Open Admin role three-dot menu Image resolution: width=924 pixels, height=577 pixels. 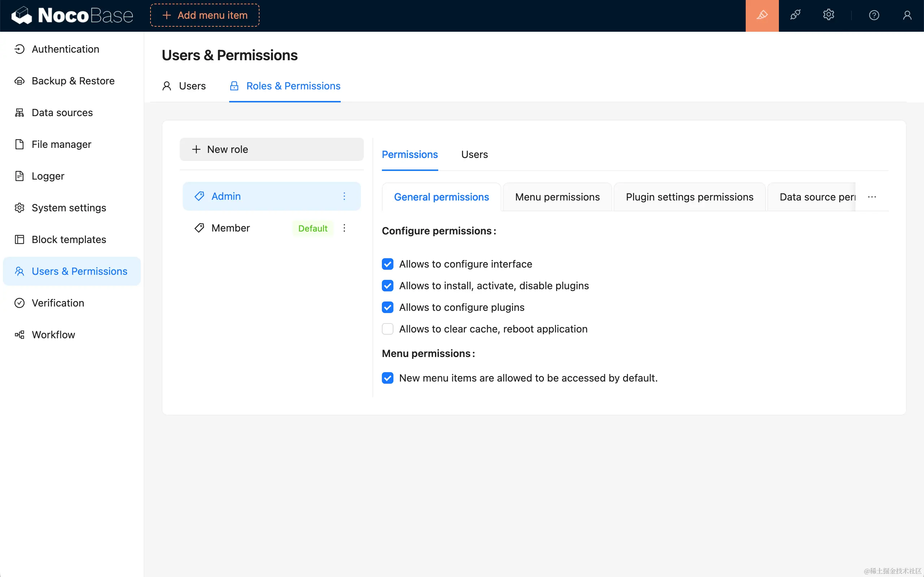click(344, 196)
